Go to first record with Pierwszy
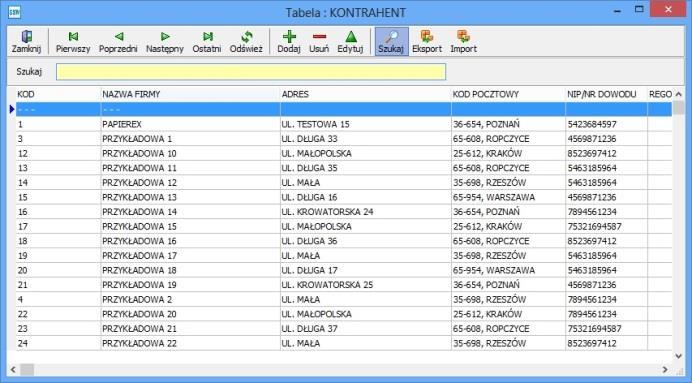Image resolution: width=692 pixels, height=383 pixels. [x=73, y=42]
